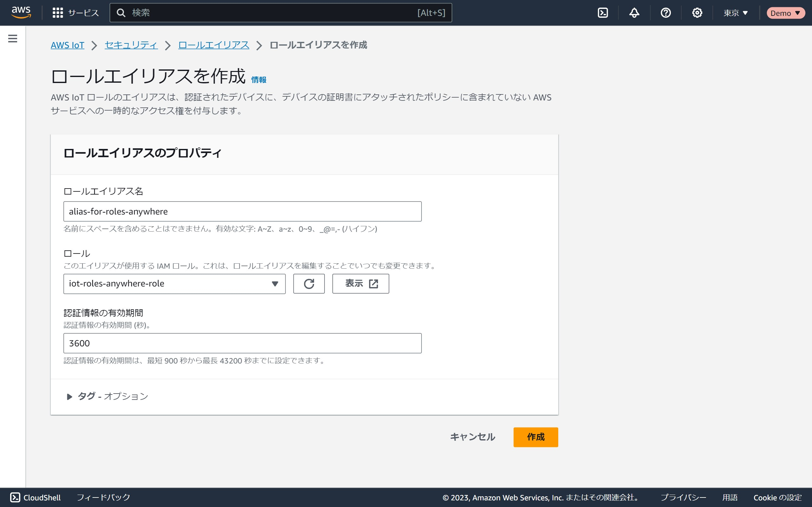Click the refresh roles button
This screenshot has width=812, height=507.
coord(309,284)
